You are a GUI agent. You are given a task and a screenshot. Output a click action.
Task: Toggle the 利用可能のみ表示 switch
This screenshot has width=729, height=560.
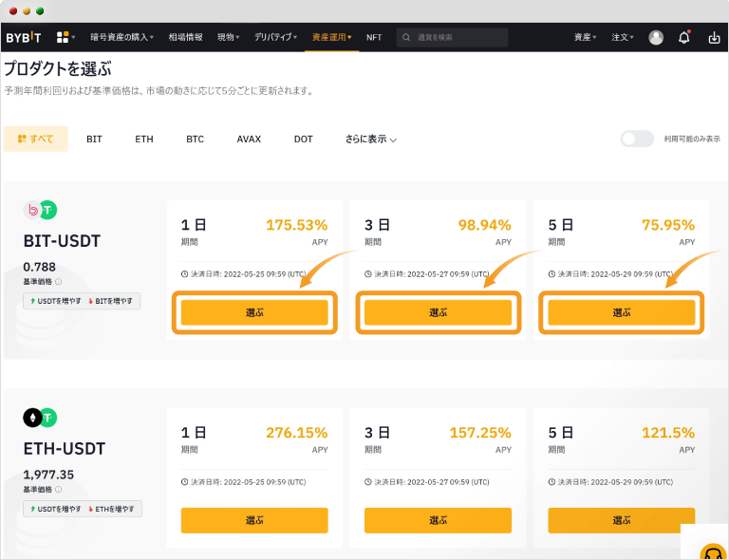click(x=637, y=139)
